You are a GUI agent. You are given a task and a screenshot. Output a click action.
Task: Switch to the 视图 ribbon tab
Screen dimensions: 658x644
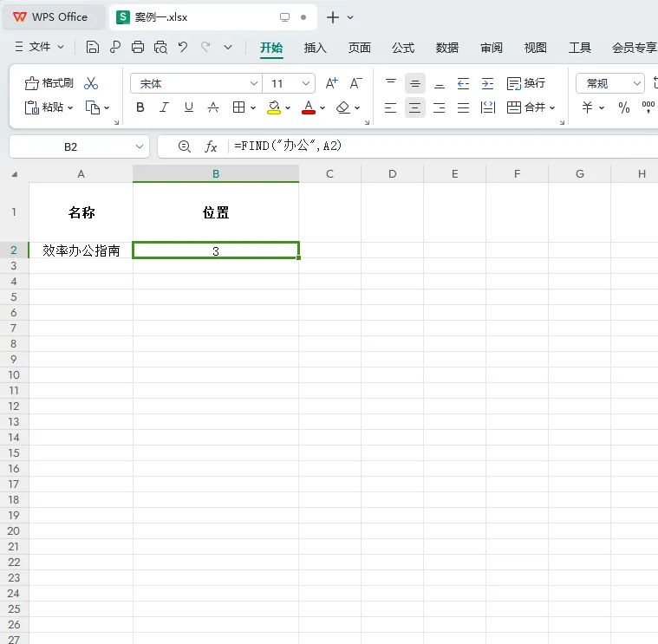(536, 48)
